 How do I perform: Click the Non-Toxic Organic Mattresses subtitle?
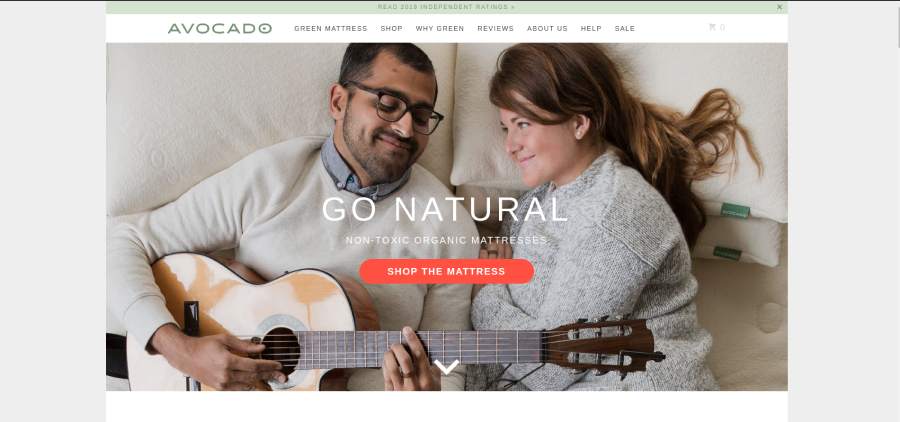coord(447,240)
